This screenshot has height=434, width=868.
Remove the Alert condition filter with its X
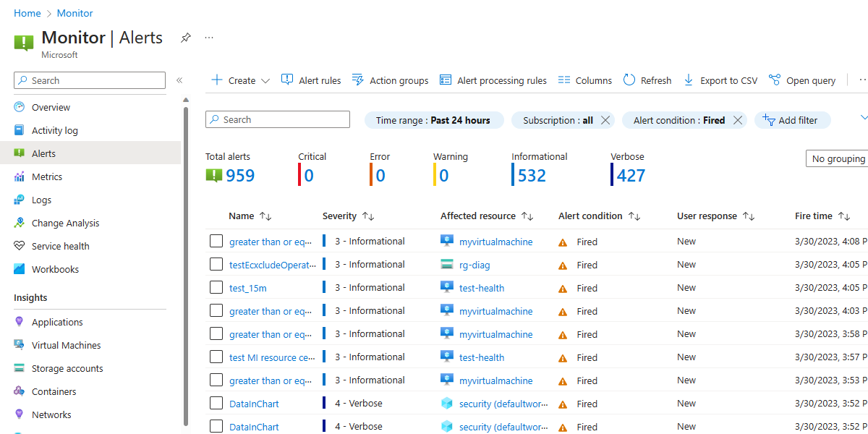(x=737, y=120)
